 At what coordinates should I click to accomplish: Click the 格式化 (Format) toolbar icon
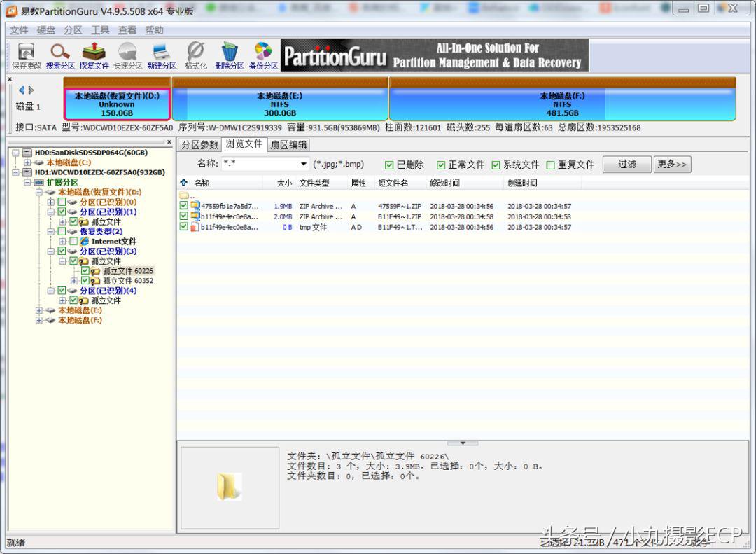tap(195, 55)
